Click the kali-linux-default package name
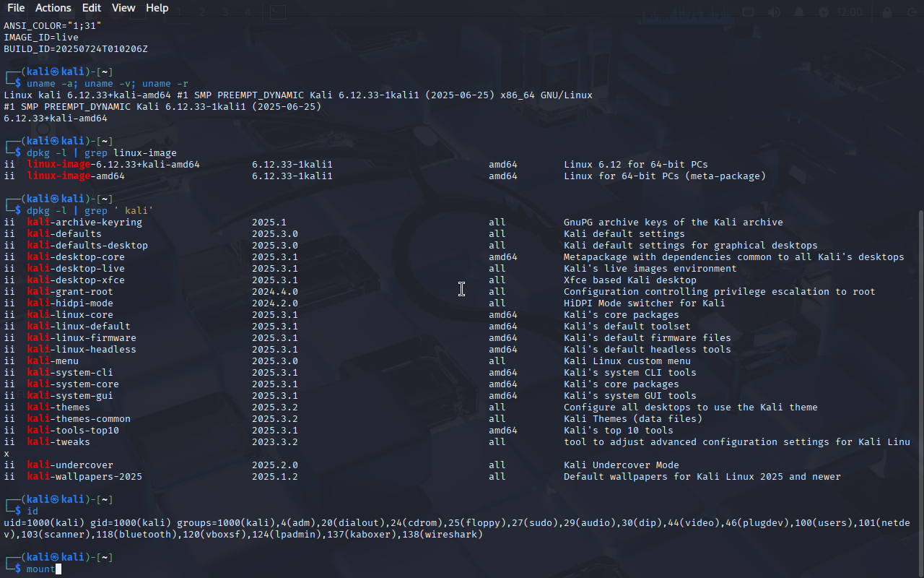This screenshot has width=924, height=578. 79,327
